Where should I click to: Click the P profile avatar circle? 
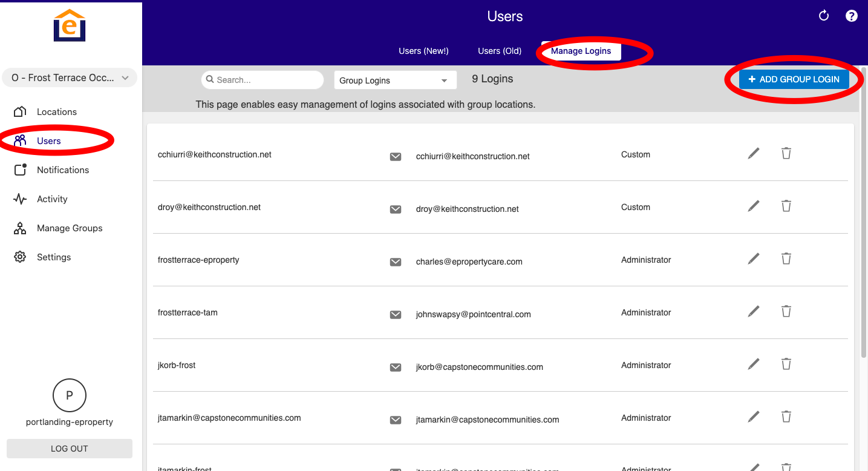(70, 396)
